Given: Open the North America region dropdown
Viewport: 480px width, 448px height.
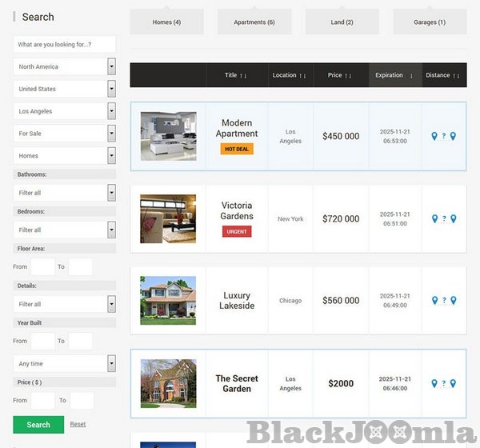Looking at the screenshot, I should click(65, 67).
